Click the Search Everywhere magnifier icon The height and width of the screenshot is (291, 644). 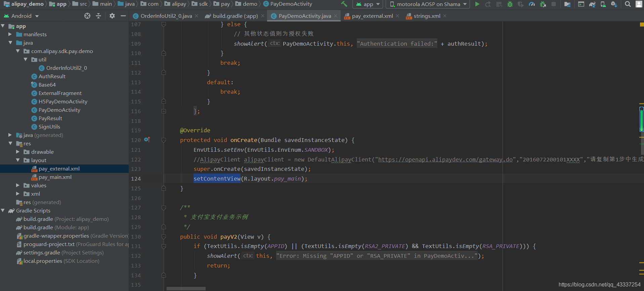pos(628,4)
